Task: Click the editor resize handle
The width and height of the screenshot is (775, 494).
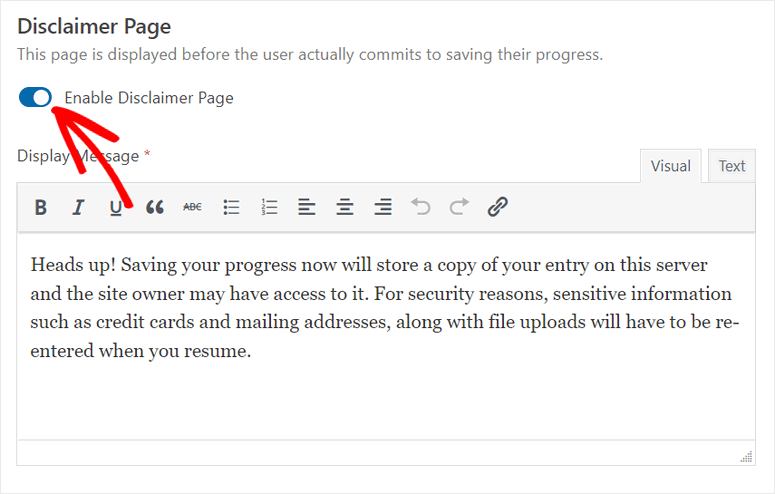Action: [x=746, y=457]
